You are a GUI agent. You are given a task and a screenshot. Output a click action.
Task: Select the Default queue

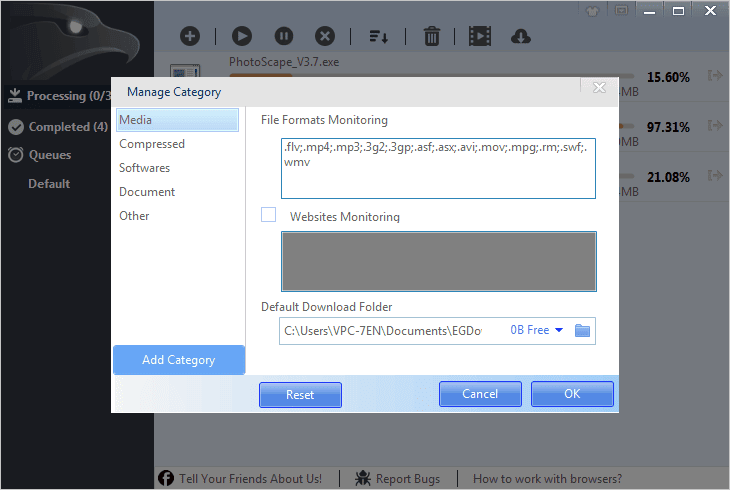(x=49, y=184)
